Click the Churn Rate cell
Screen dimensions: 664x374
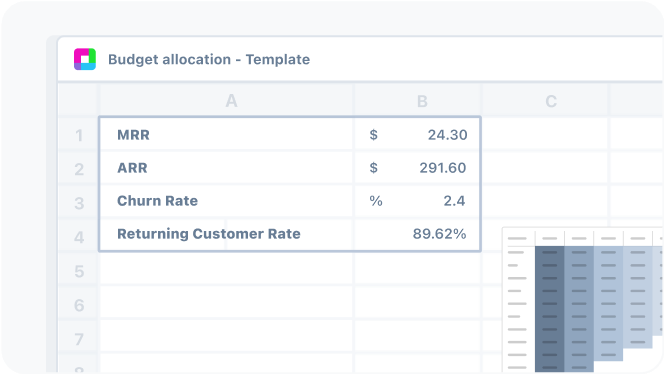click(x=227, y=201)
